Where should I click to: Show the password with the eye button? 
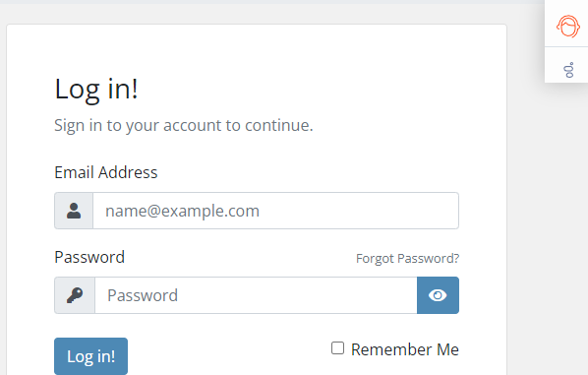point(438,295)
